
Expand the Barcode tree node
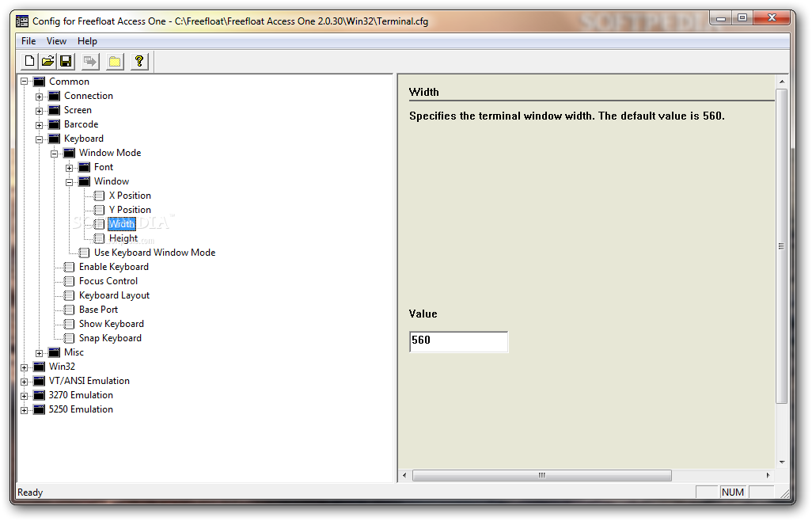coord(39,125)
